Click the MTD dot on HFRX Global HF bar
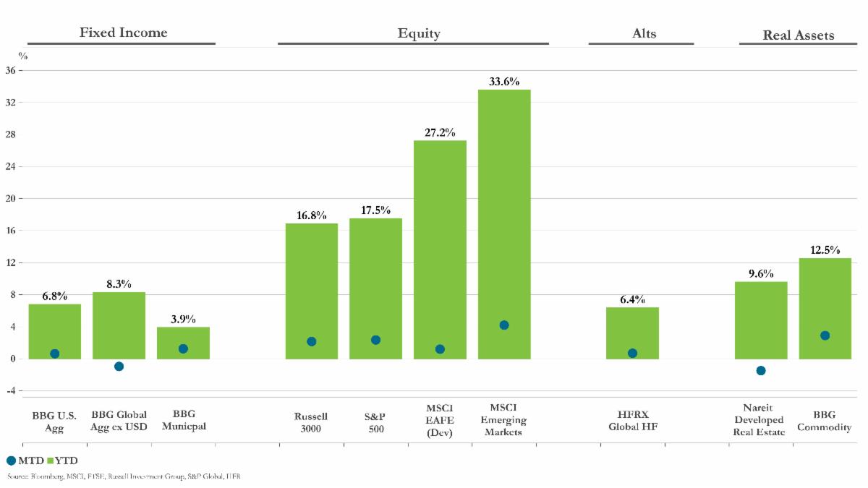The width and height of the screenshot is (868, 488). [632, 354]
